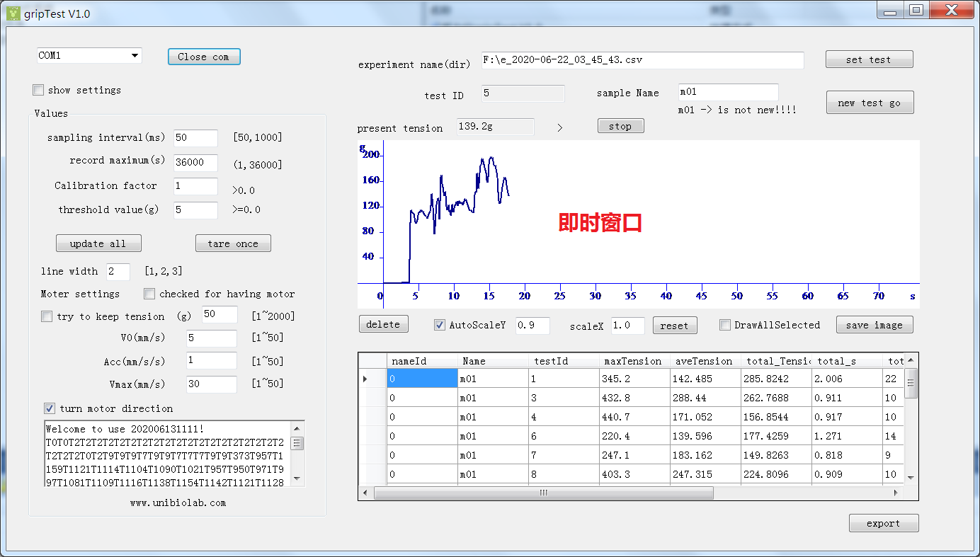
Task: Click the nameId column header
Action: (422, 361)
